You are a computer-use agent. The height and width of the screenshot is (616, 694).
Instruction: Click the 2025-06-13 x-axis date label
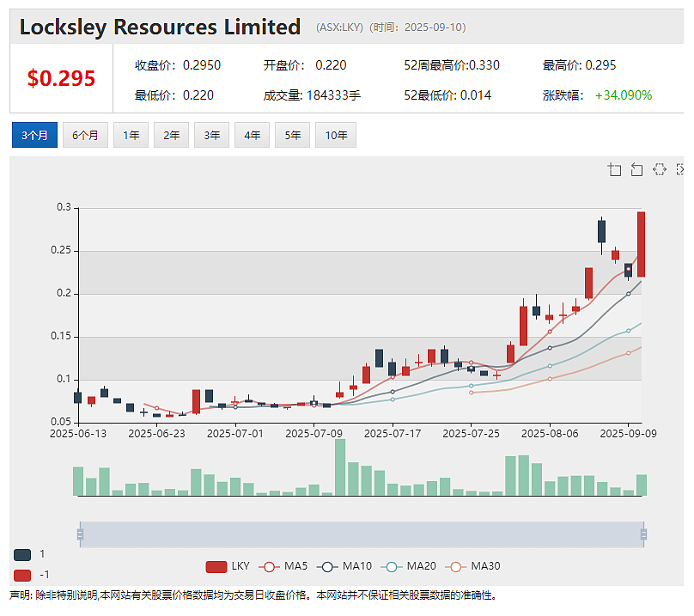[x=78, y=434]
